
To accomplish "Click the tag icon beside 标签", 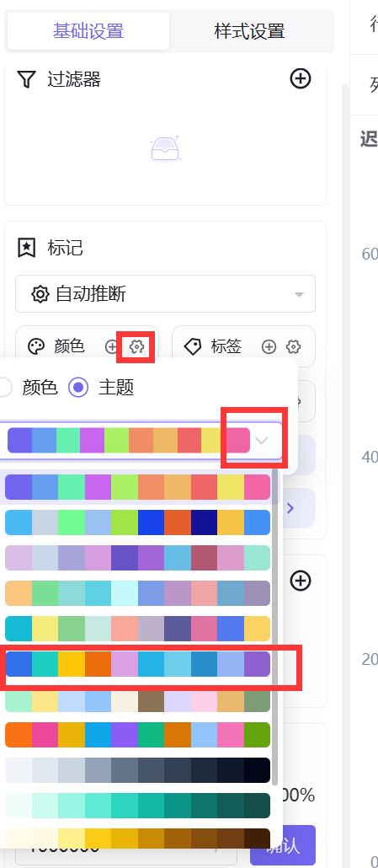I will point(192,346).
